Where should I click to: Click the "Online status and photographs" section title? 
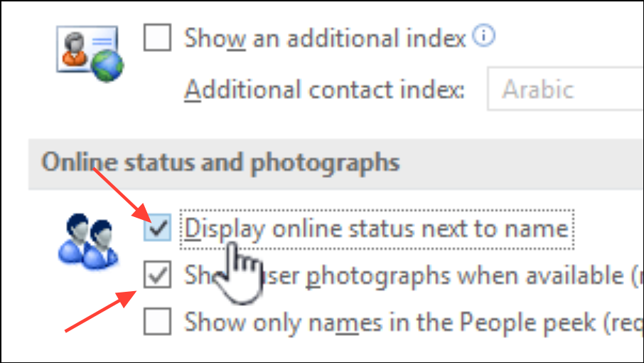pos(220,162)
